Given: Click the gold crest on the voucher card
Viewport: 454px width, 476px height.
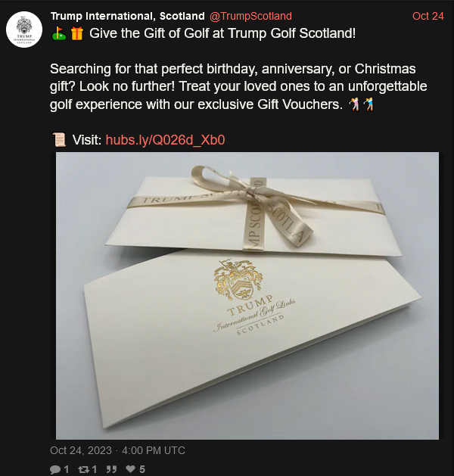Looking at the screenshot, I should click(x=238, y=279).
